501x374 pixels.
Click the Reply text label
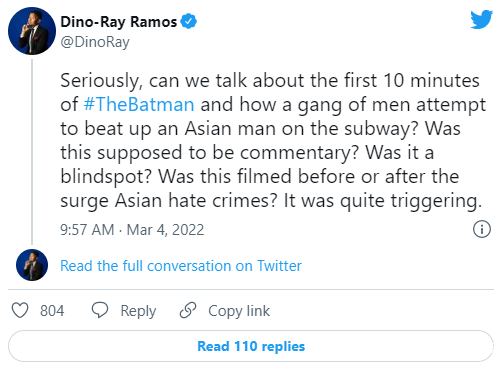(138, 311)
